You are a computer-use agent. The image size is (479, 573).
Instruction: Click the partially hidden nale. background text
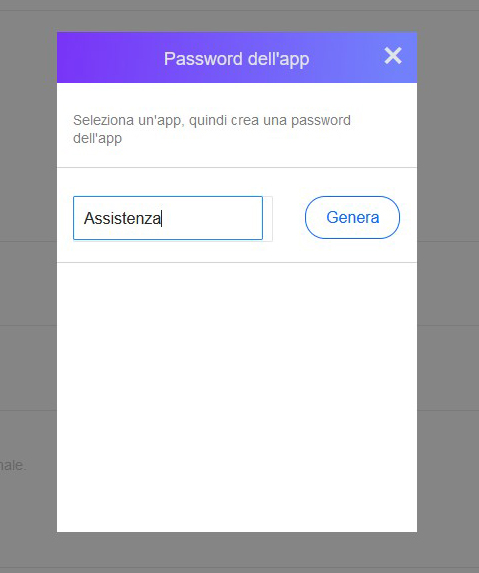[x=13, y=465]
